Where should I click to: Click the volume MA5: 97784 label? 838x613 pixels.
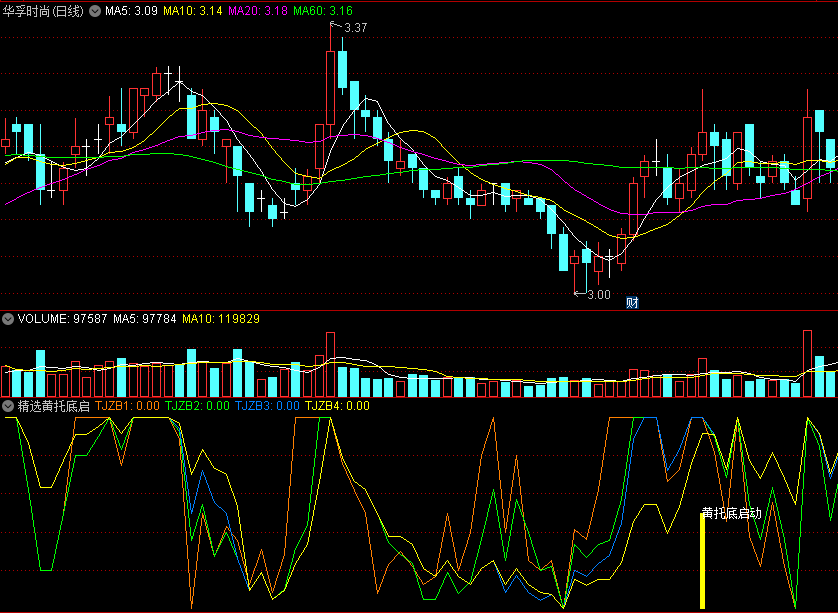tap(144, 319)
